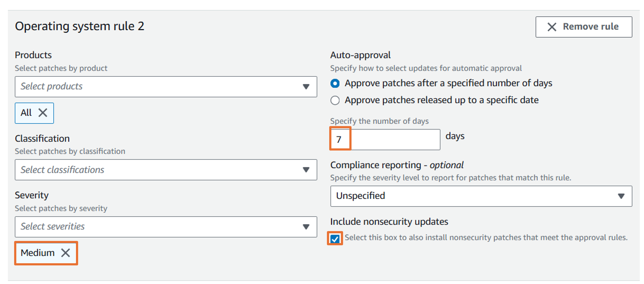Uncheck the Include nonsecurity updates checkbox
The width and height of the screenshot is (644, 284).
335,238
